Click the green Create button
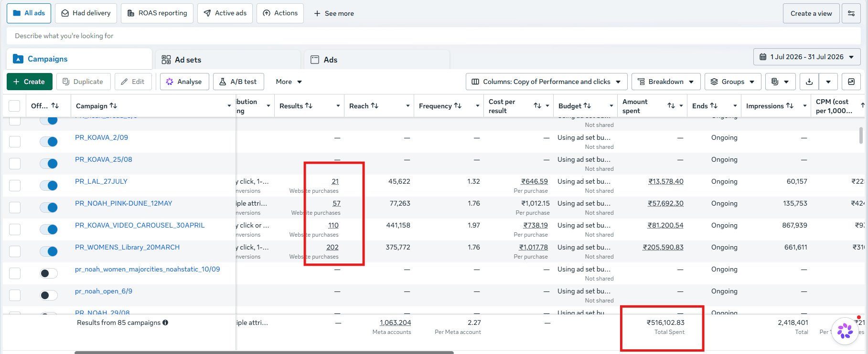 [29, 82]
